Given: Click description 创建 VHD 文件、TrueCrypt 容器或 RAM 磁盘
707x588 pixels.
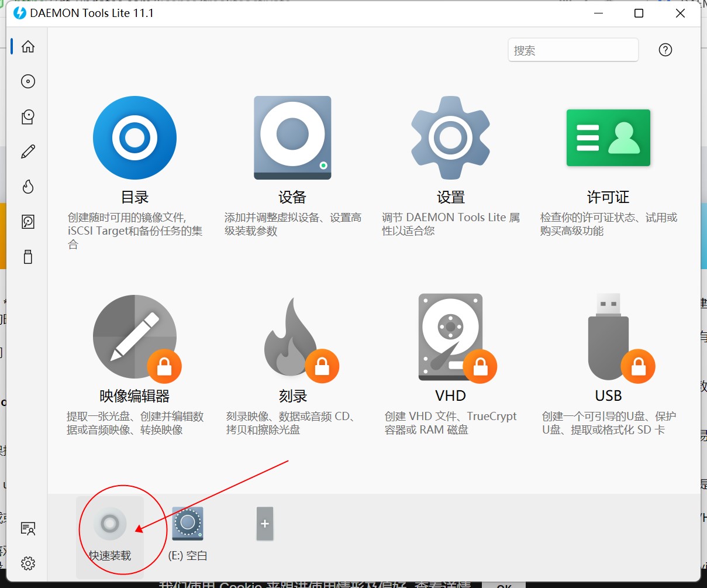Looking at the screenshot, I should point(450,423).
